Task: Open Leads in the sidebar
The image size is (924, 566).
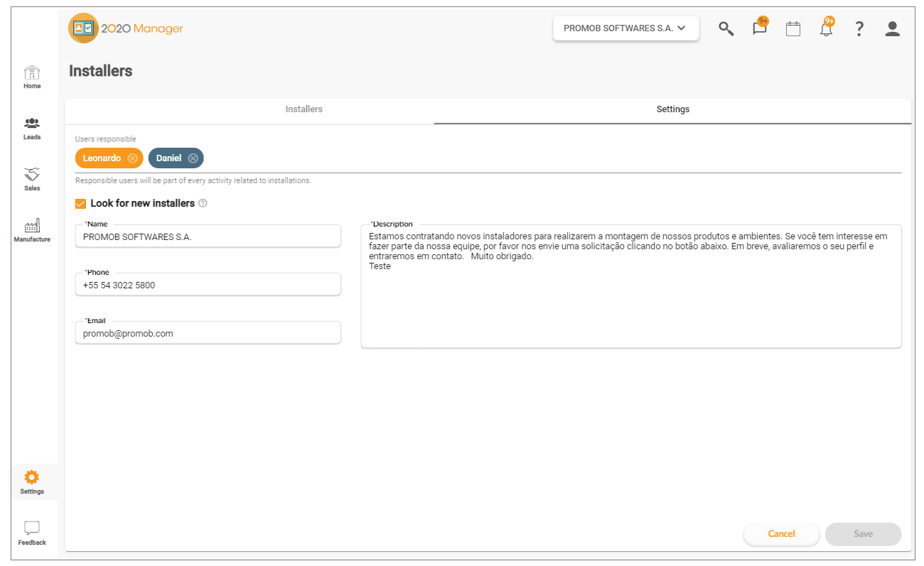Action: (32, 129)
